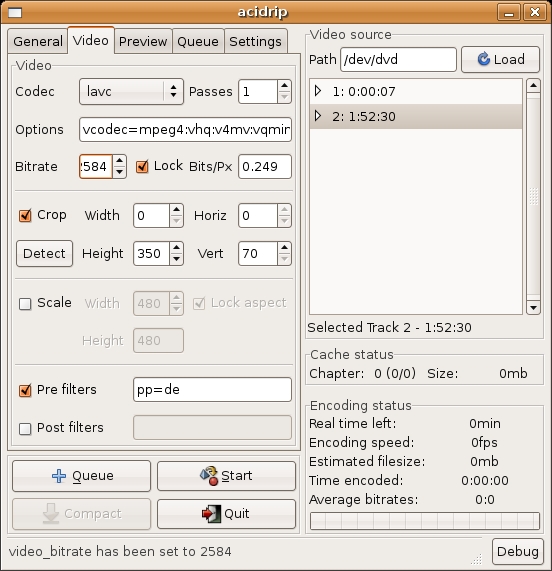The image size is (552, 571).
Task: Click the Detect crop button
Action: [44, 253]
